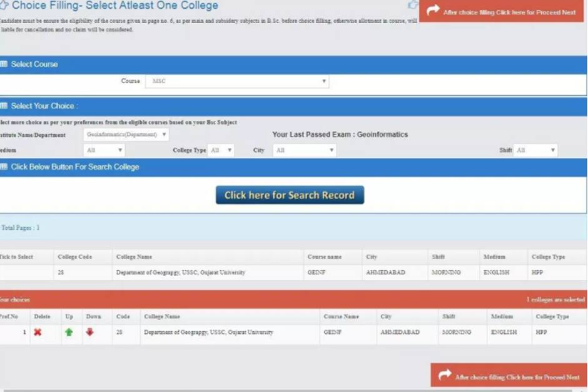Open the Course dropdown showing MSC
588x392 pixels.
(323, 81)
